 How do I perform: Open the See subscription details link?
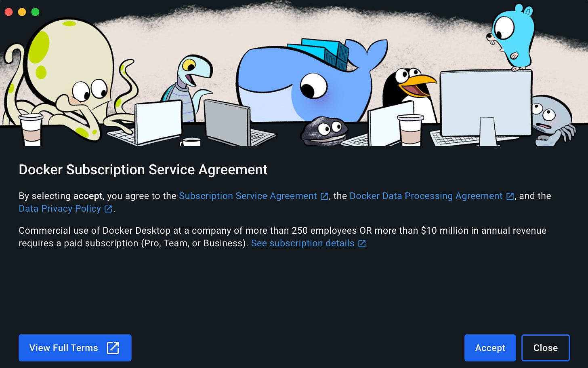[302, 243]
